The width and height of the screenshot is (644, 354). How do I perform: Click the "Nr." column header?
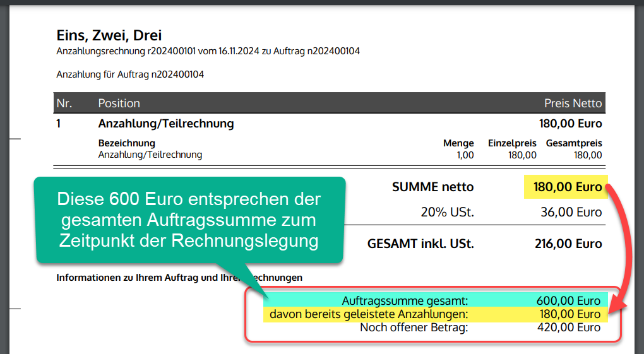[x=64, y=103]
